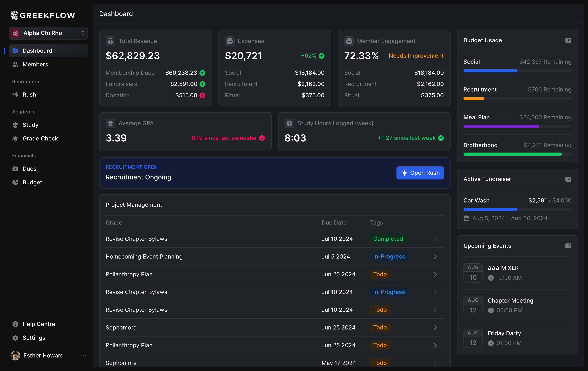Click the Study Hours Logged clock icon
588x371 pixels.
point(289,123)
